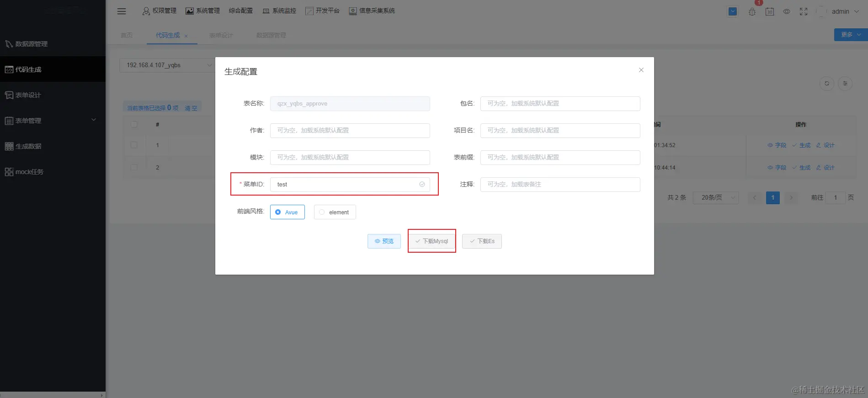This screenshot has width=868, height=398.
Task: Open the debug bug icon in header
Action: [x=752, y=12]
